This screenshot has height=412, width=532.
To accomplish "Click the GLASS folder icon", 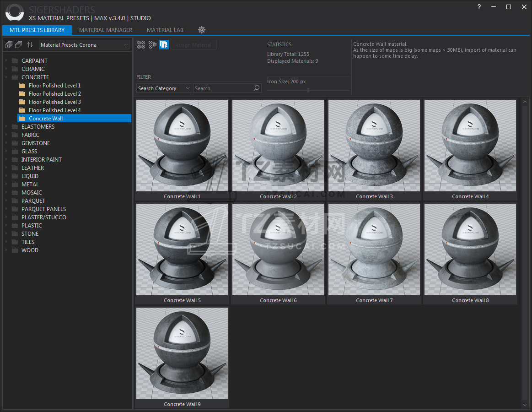I will click(15, 151).
